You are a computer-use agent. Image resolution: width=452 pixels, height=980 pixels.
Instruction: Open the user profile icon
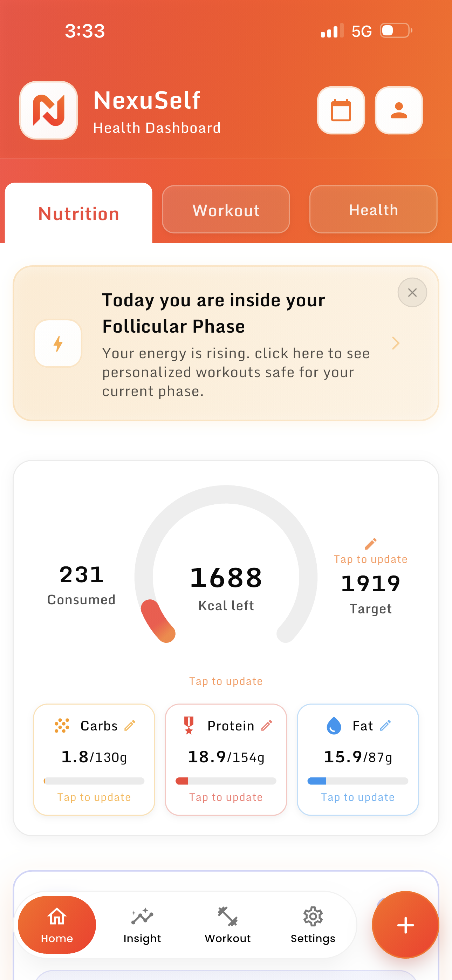pos(398,110)
